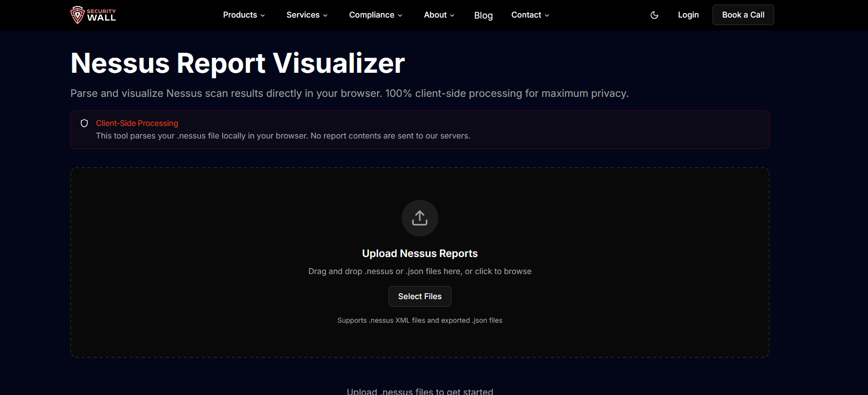This screenshot has height=395, width=868.
Task: Click the arrow beside the Contact menu
Action: (x=547, y=16)
